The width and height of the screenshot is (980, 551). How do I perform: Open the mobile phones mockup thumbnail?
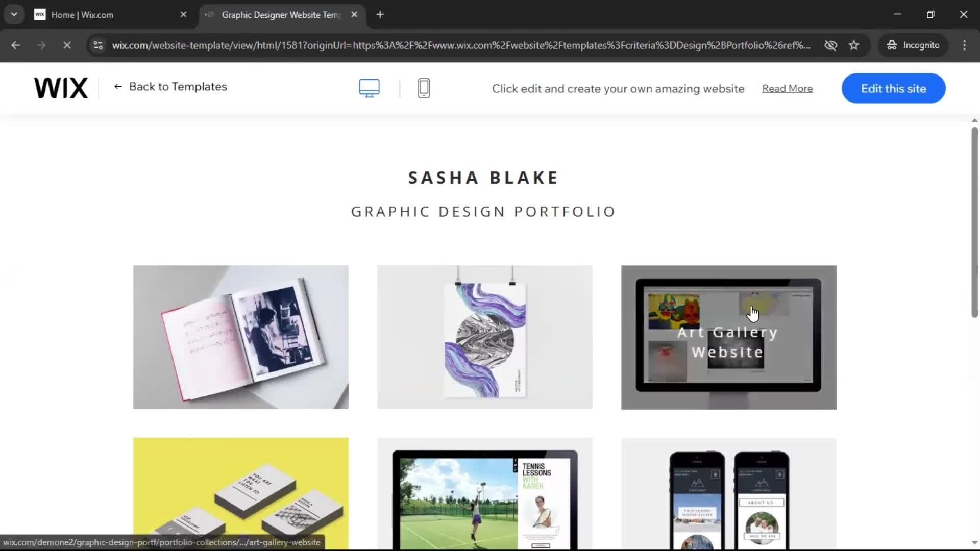(729, 493)
